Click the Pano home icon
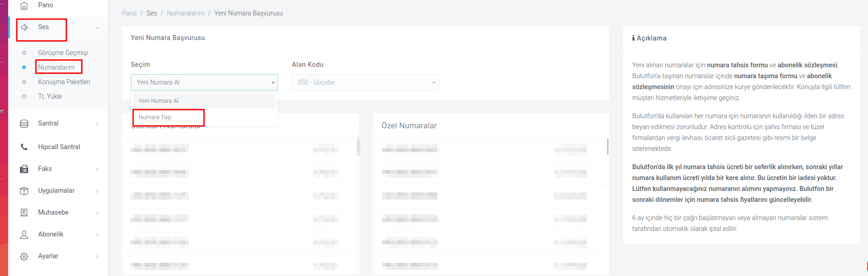This screenshot has width=868, height=276. 24,5
